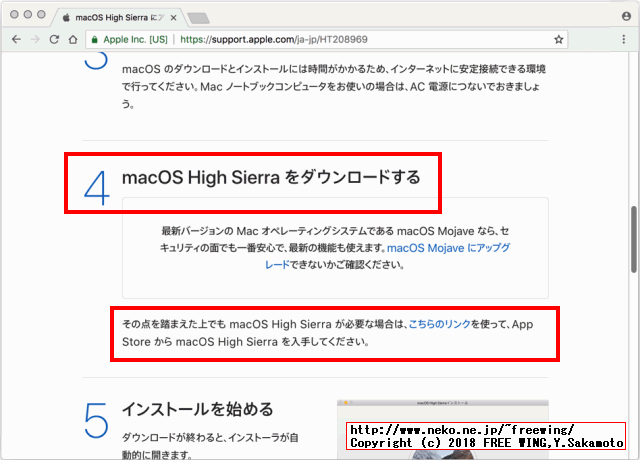
Task: Open the Chrome three-dot menu
Action: [x=623, y=39]
